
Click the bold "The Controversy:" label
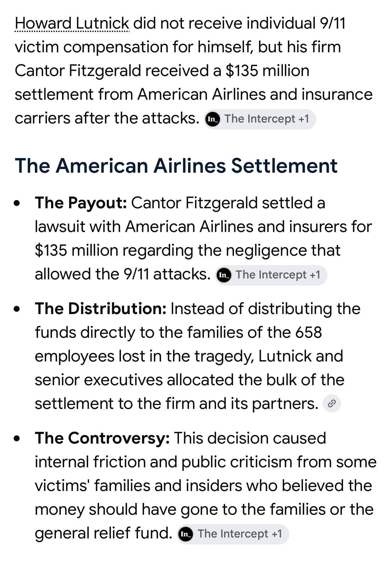tap(102, 438)
